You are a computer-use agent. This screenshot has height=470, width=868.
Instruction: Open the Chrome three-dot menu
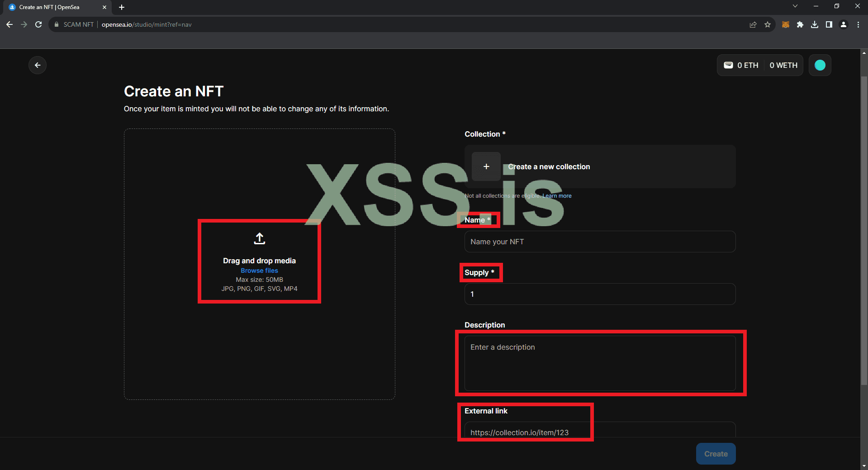(x=858, y=24)
